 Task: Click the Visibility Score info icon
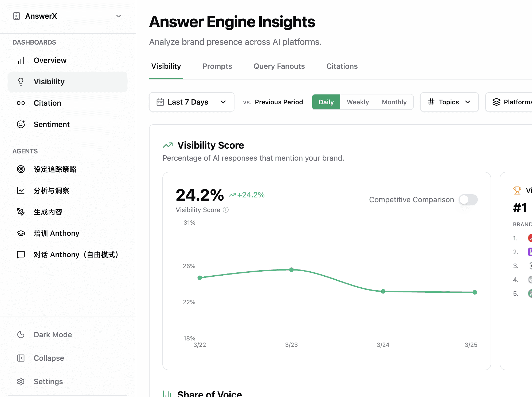(226, 210)
